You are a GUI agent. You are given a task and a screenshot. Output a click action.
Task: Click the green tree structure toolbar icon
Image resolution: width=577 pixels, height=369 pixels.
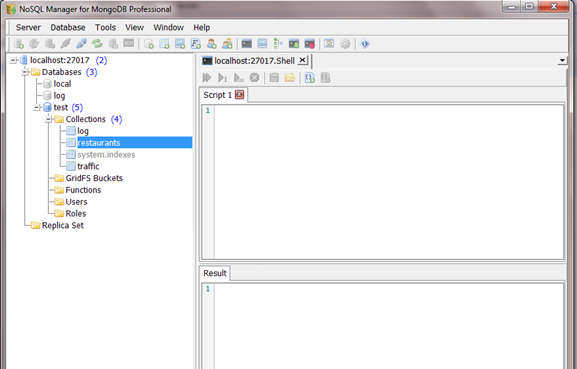pos(278,44)
